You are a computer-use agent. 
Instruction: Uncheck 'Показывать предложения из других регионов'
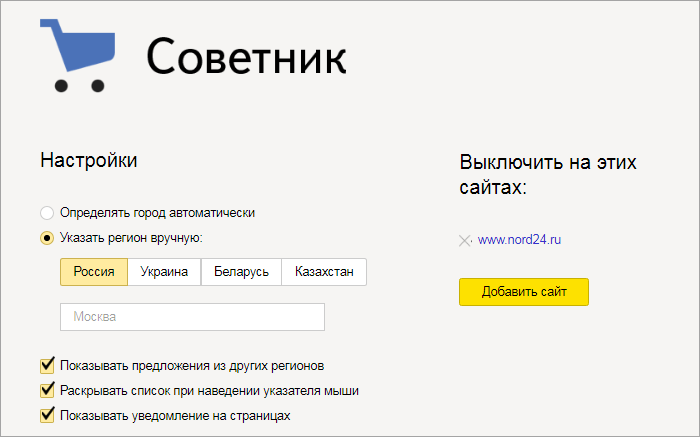click(x=47, y=366)
